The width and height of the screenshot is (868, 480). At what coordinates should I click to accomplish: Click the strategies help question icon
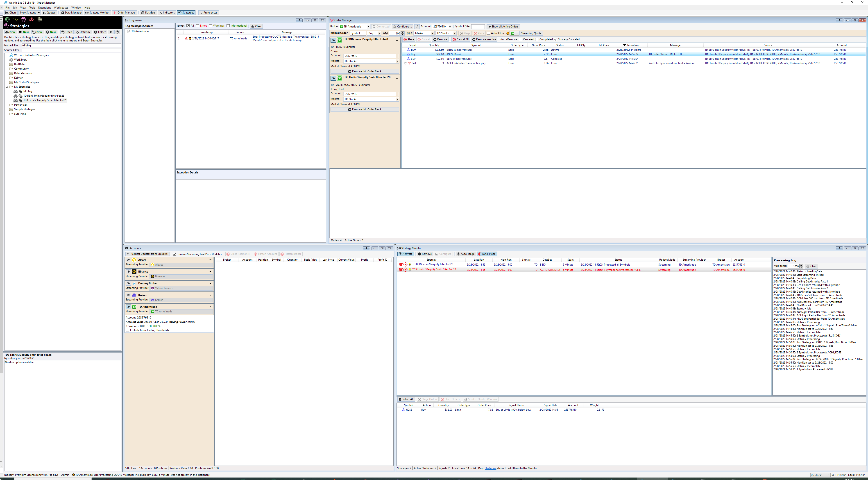117,32
